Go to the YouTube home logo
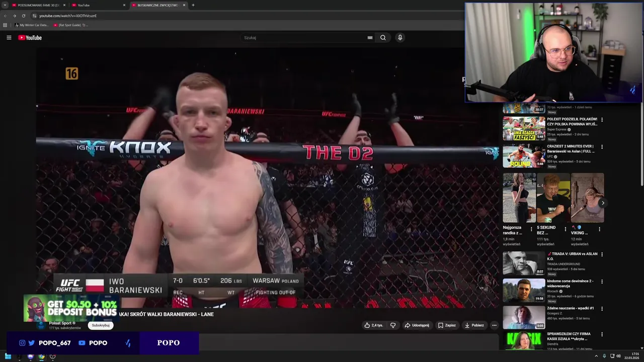Viewport: 644px width, 362px height. click(x=30, y=38)
